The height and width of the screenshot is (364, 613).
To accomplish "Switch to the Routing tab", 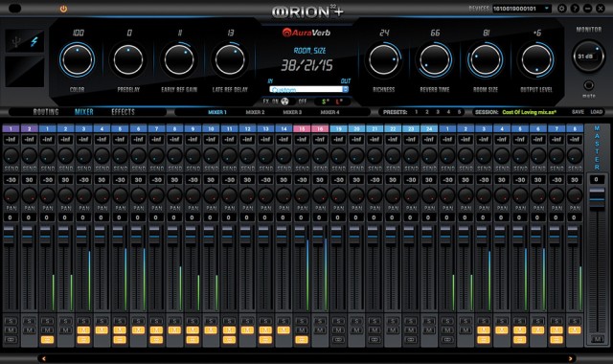I will [x=46, y=112].
